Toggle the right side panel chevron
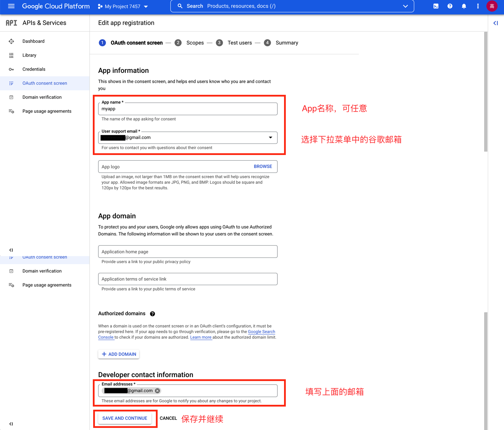504x430 pixels. pos(496,23)
